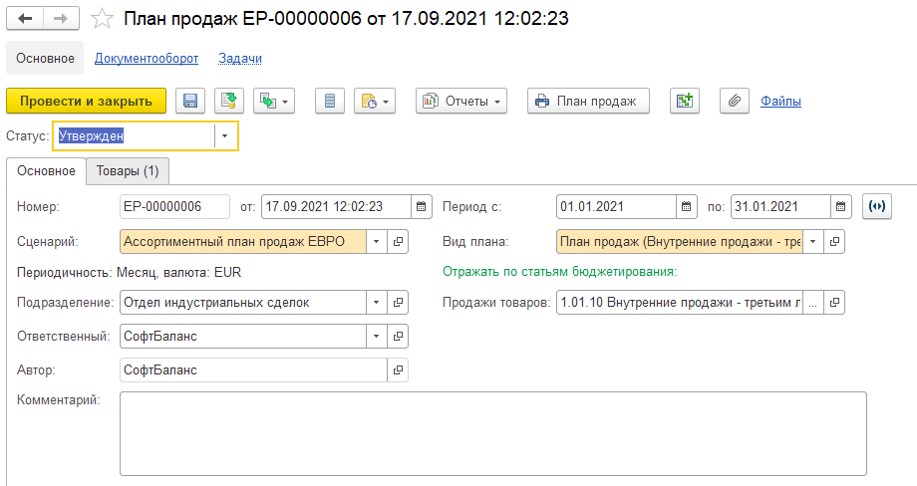This screenshot has height=486, width=917.
Task: Open Продажи товаров item with open-form icon
Action: click(x=834, y=302)
